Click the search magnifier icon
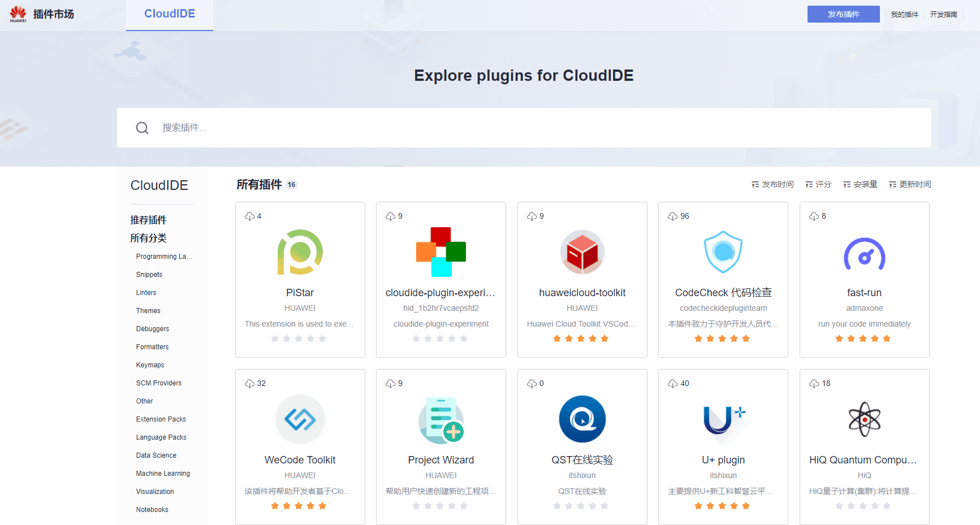The height and width of the screenshot is (525, 980). point(142,128)
